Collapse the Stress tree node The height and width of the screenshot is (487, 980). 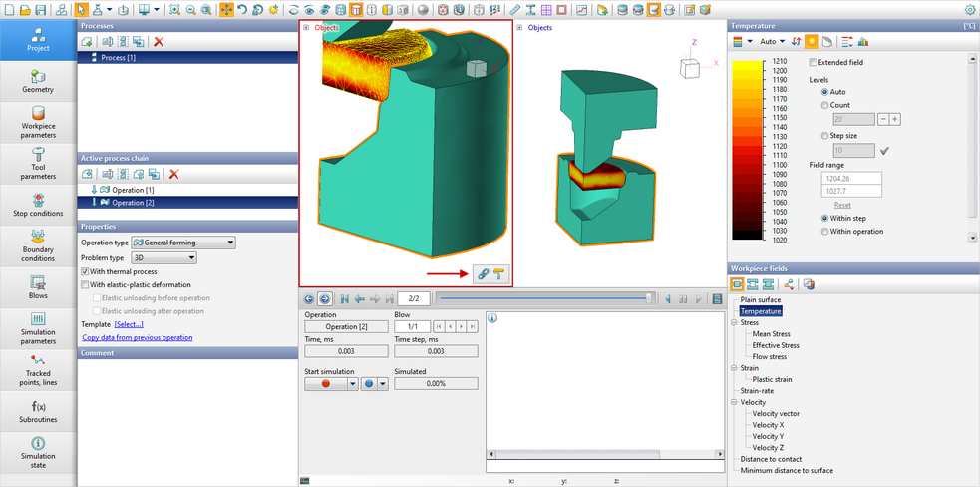point(734,323)
